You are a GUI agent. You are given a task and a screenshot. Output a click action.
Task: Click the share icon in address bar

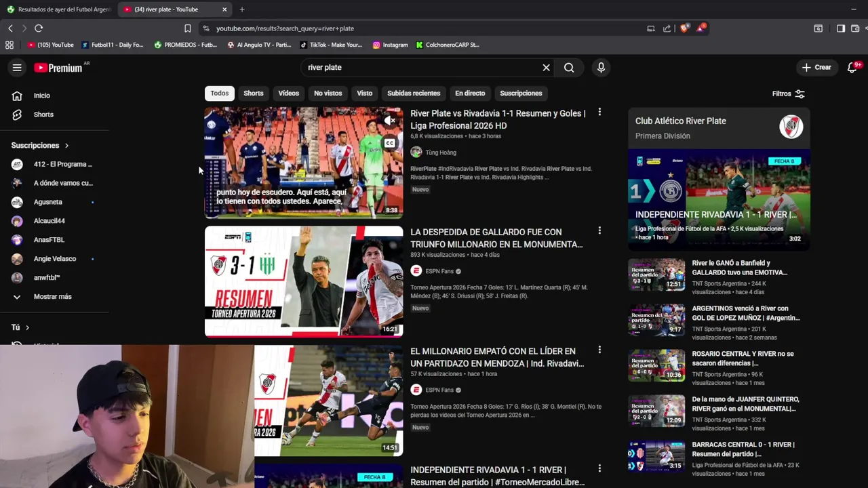pyautogui.click(x=667, y=28)
